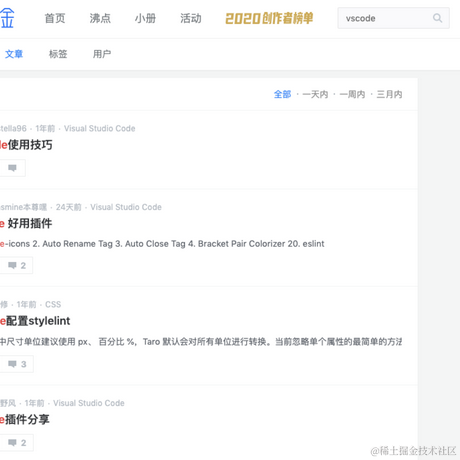
Task: Switch to the 用户 tab
Action: coord(102,54)
